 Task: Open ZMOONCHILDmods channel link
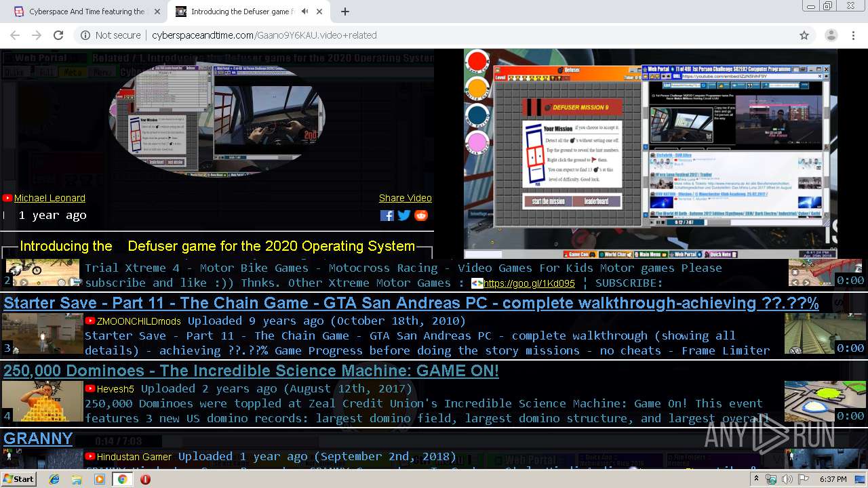click(x=138, y=321)
